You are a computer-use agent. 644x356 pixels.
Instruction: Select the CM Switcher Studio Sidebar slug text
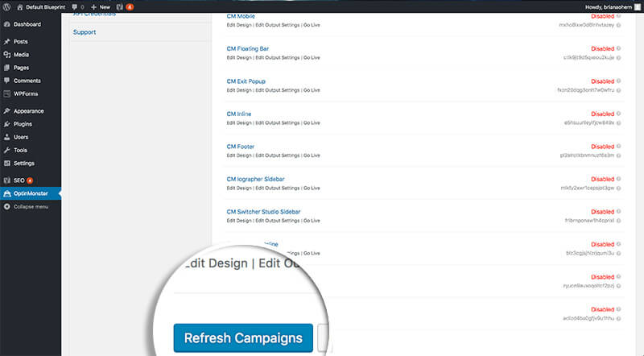[589, 221]
